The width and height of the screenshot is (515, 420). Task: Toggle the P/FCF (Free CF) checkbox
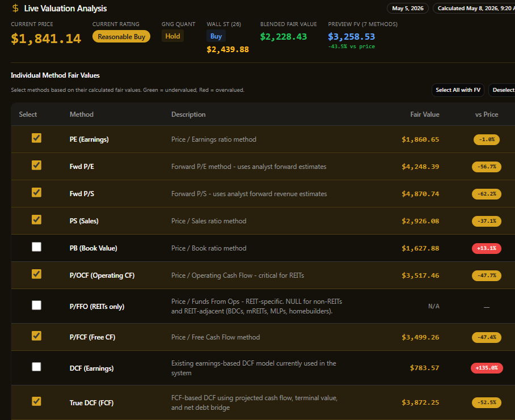pos(36,336)
